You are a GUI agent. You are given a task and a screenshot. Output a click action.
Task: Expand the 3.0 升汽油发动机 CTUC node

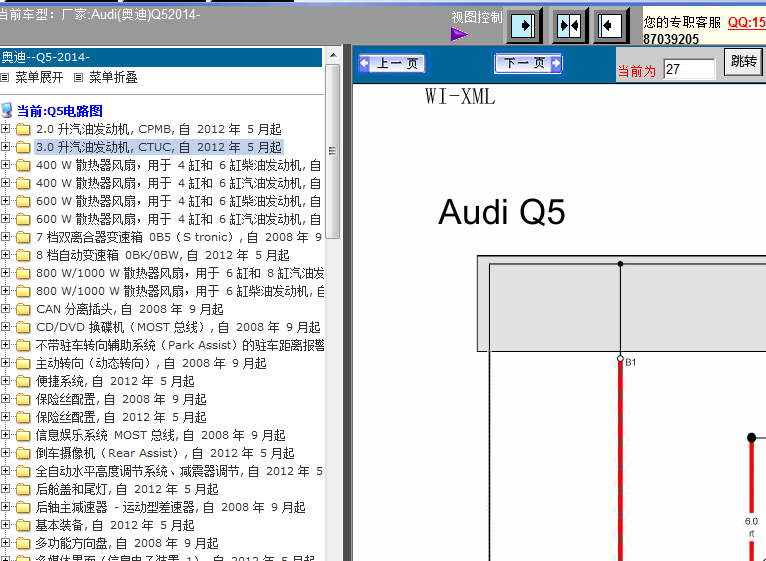(5, 147)
